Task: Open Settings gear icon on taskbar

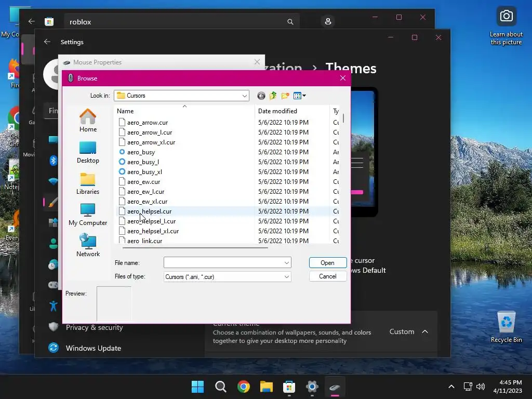Action: [x=312, y=387]
